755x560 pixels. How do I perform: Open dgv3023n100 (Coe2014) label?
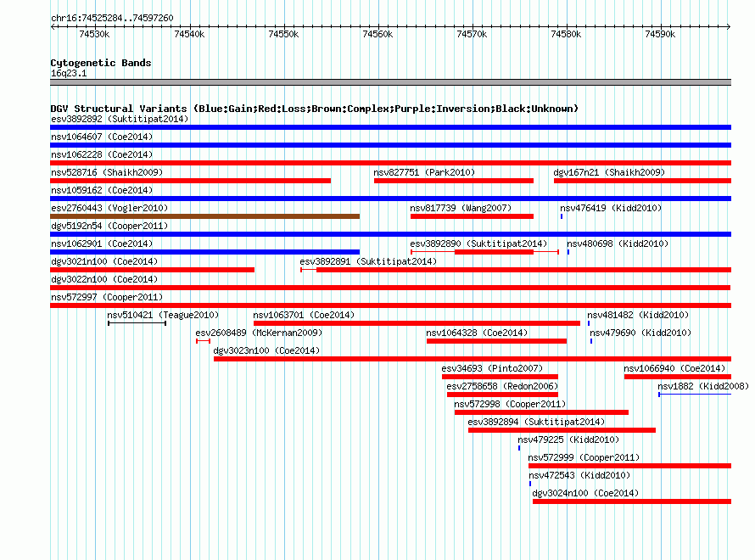[266, 350]
